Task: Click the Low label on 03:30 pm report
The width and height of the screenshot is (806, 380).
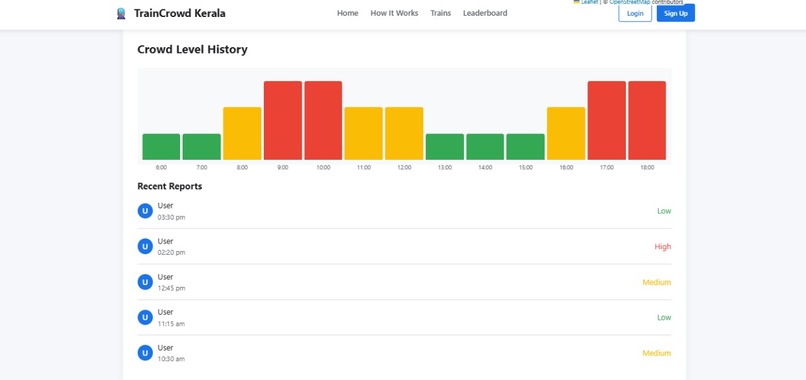Action: click(x=664, y=211)
